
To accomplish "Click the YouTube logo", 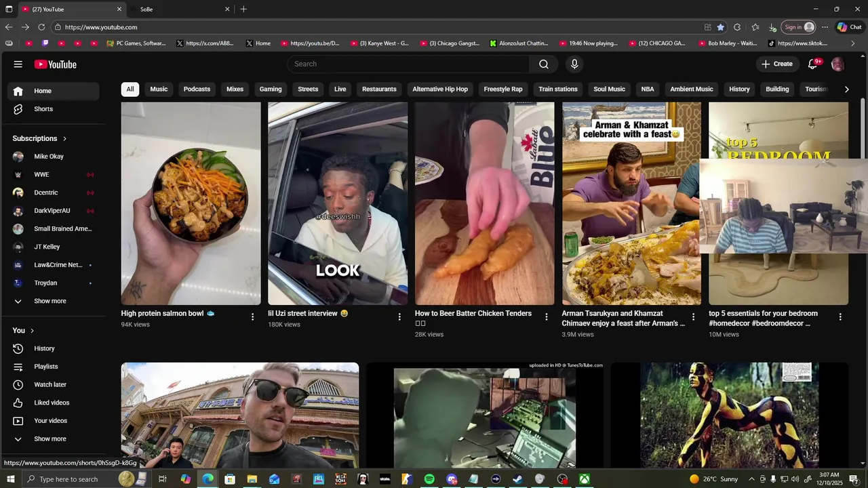I will [x=56, y=64].
